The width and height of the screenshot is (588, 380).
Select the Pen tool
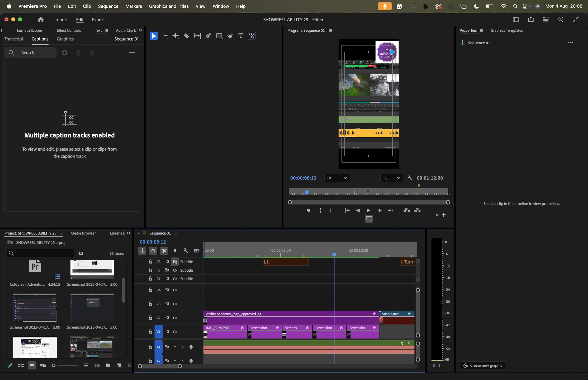click(x=208, y=36)
